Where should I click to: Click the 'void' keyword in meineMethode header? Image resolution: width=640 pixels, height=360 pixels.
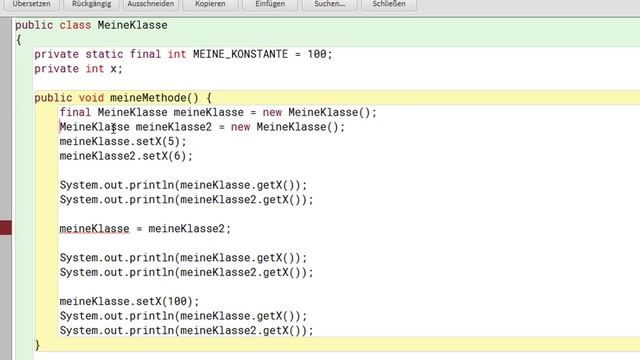click(x=91, y=98)
